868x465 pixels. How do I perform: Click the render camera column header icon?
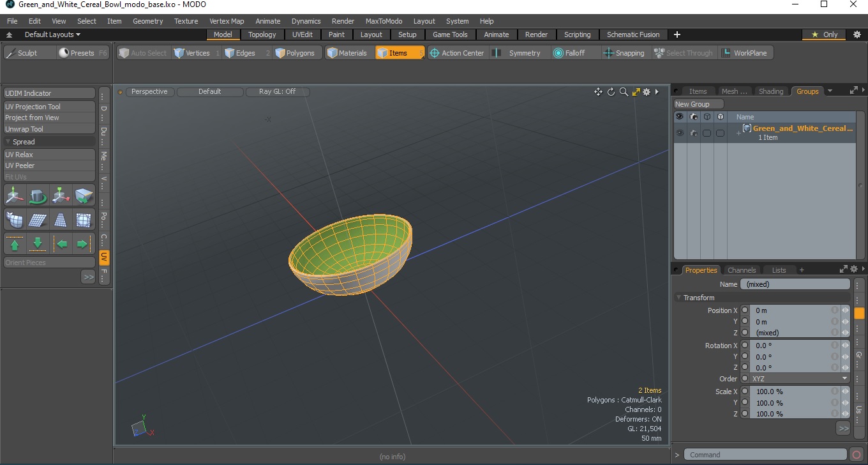[x=693, y=117]
